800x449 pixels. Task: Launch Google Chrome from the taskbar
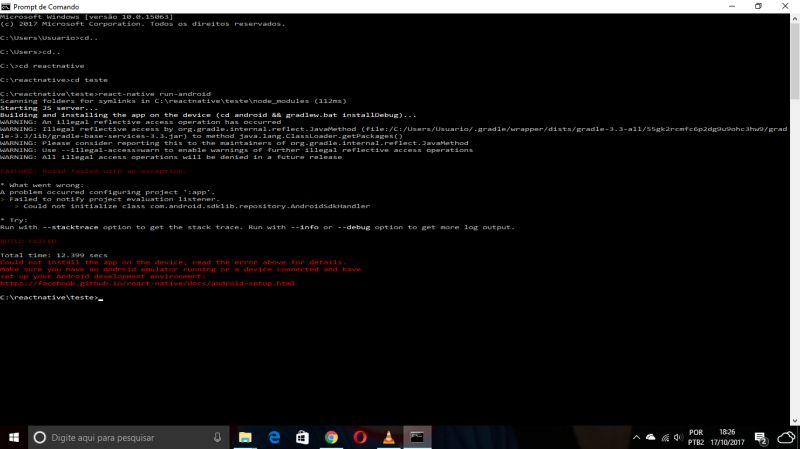331,437
